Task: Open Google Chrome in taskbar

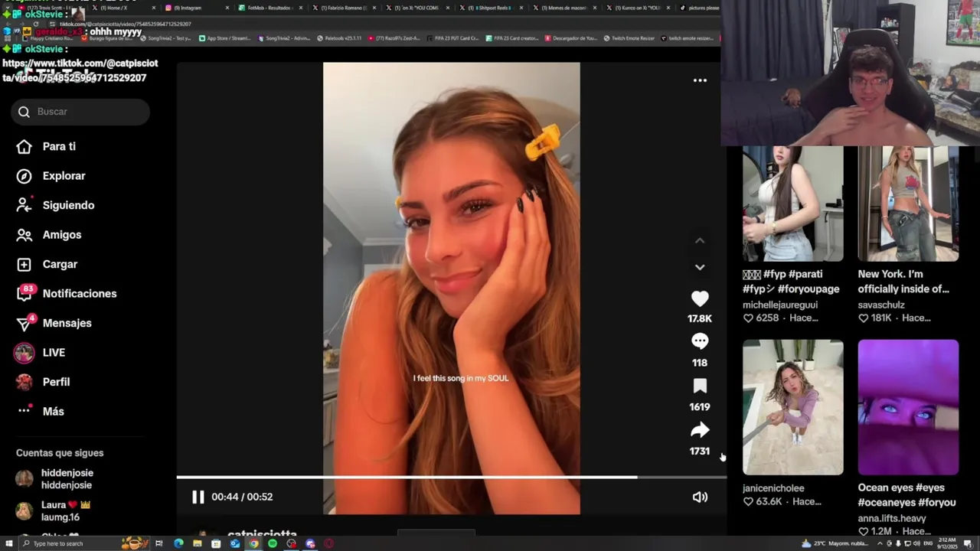Action: click(253, 543)
